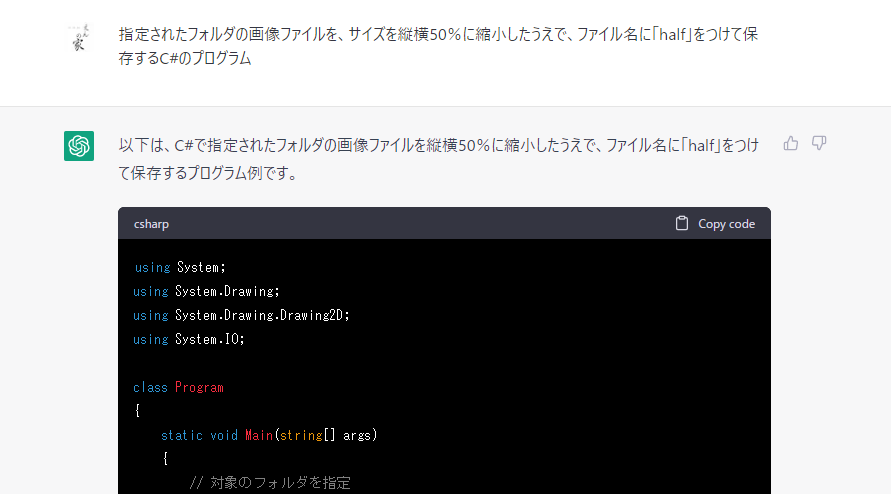Click the thumbs down feedback icon
This screenshot has height=494, width=891.
819,143
